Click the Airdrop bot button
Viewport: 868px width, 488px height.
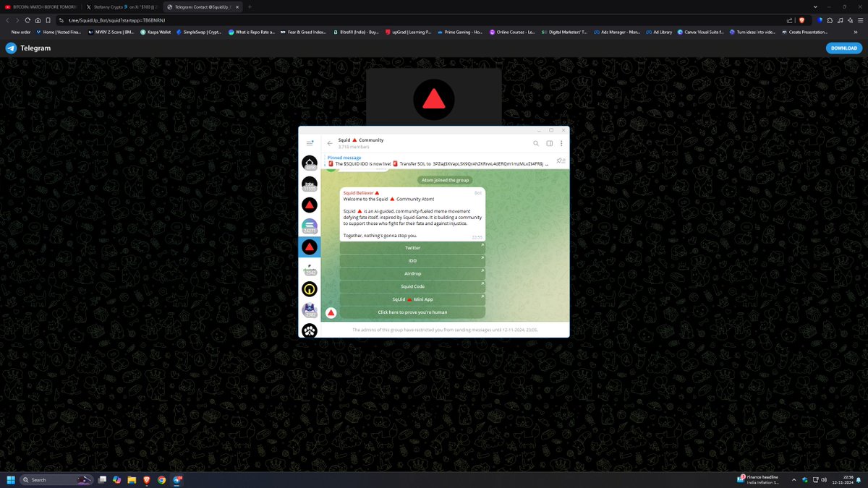[412, 273]
